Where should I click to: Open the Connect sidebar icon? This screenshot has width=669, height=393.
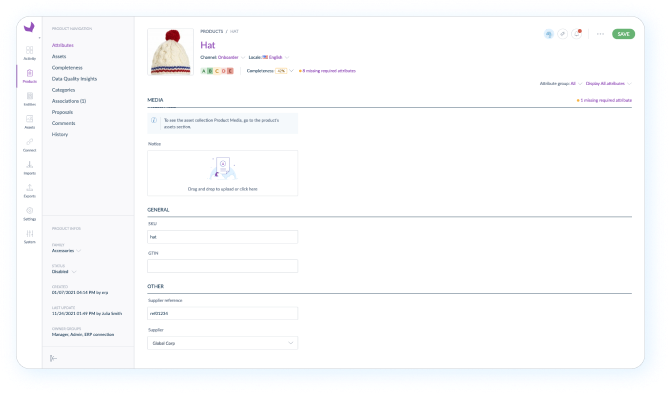(29, 145)
